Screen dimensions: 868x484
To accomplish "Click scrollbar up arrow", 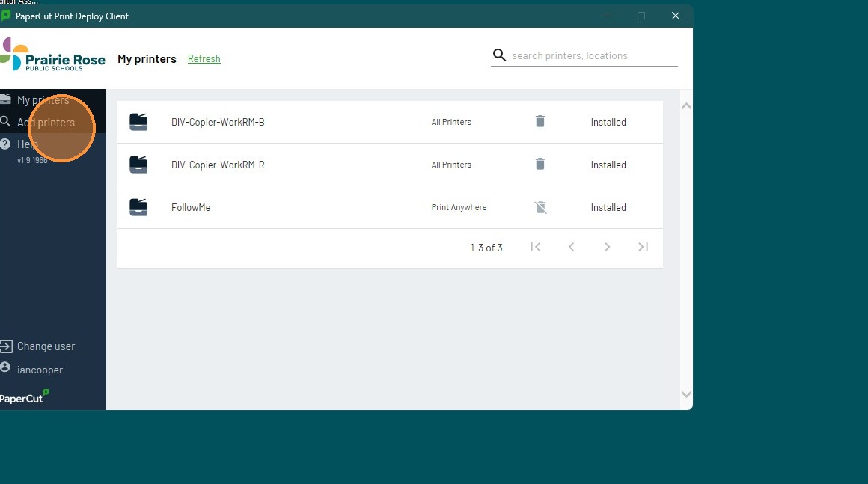I will tap(686, 105).
